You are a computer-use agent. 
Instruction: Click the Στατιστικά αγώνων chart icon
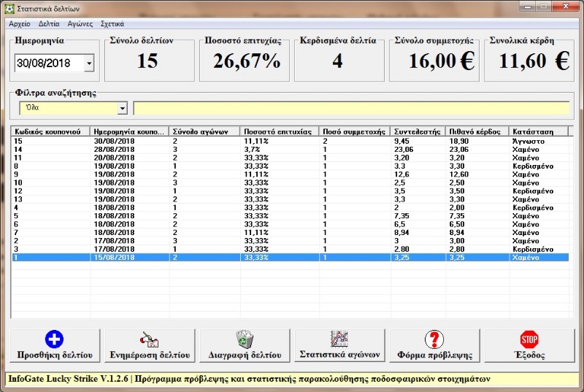coord(339,339)
